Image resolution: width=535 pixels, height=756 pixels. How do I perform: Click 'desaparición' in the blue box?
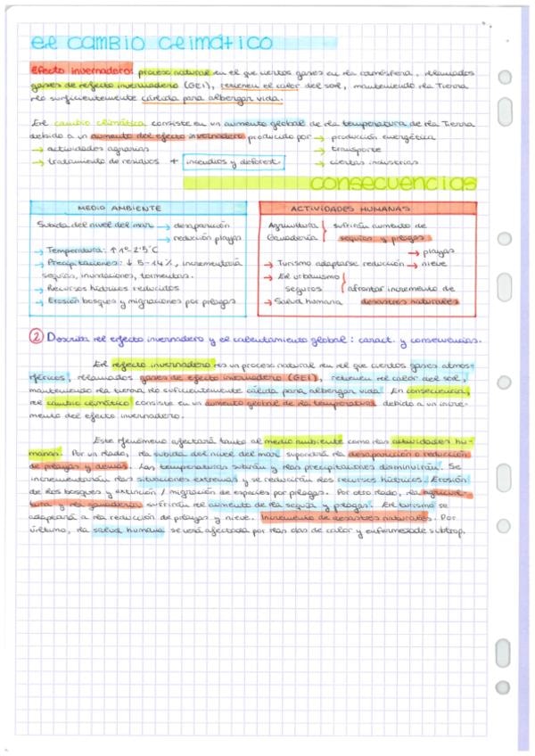(x=202, y=226)
